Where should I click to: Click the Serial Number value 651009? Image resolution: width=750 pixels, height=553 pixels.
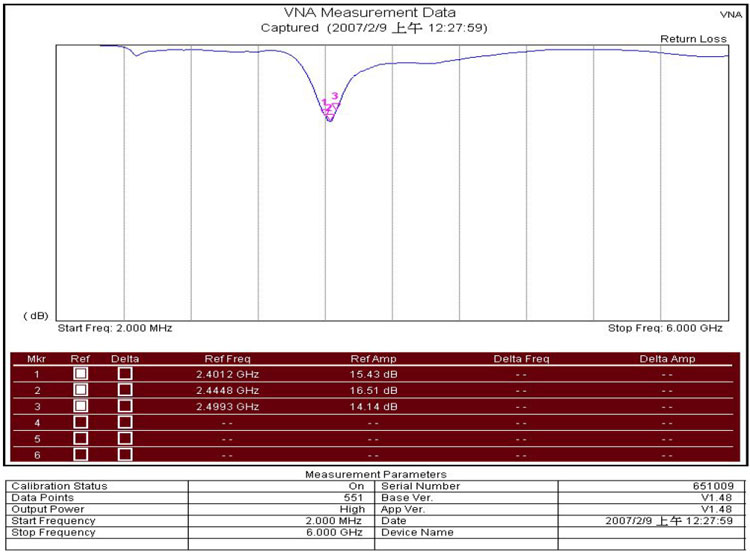click(713, 486)
